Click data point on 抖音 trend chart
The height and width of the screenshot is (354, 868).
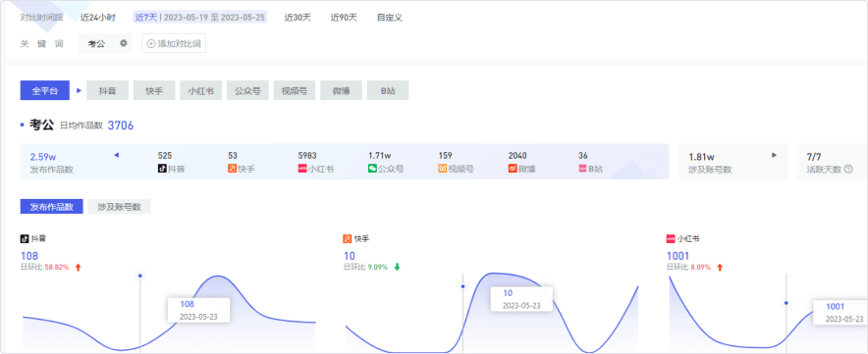pos(140,276)
